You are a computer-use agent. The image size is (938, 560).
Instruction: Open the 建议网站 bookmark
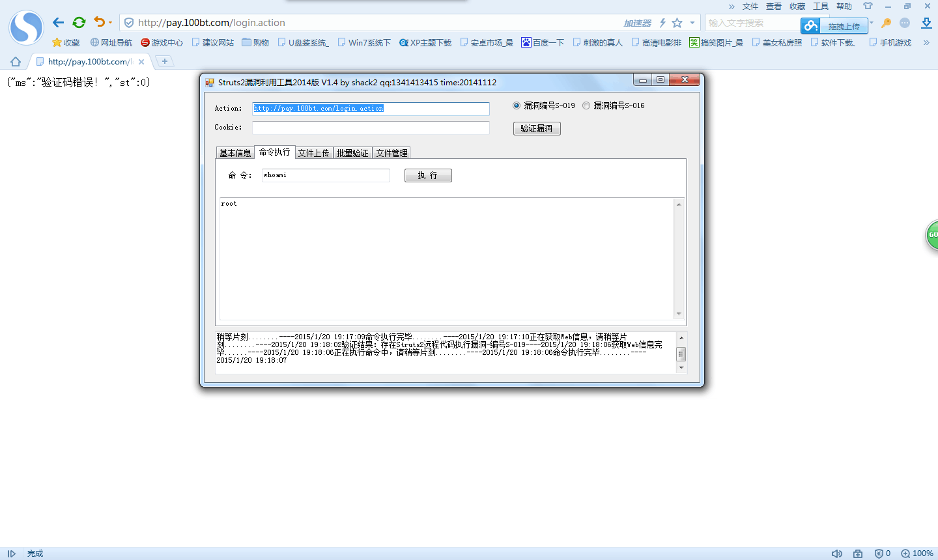213,42
